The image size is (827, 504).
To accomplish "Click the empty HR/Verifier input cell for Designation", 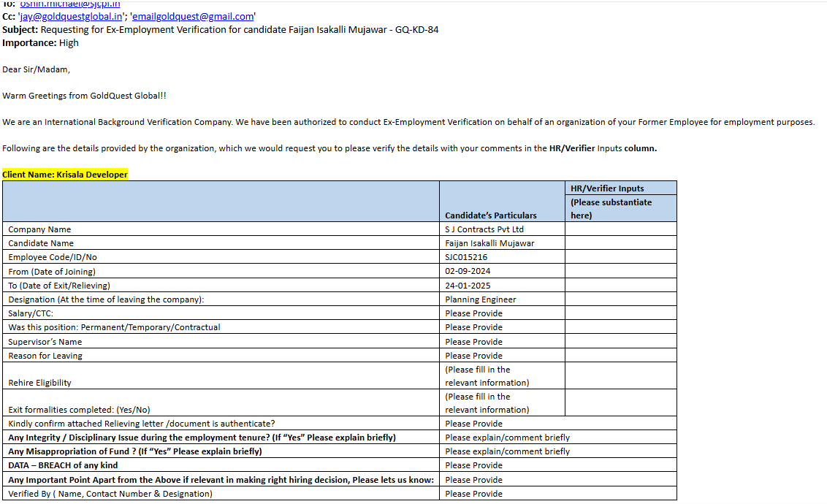I will [621, 299].
